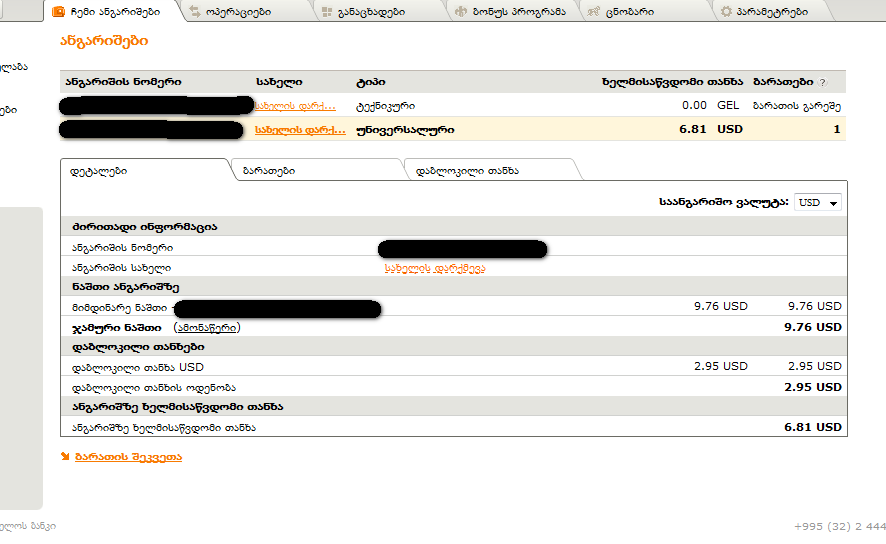The width and height of the screenshot is (886, 544).
Task: Click the available amount 6.81 USD in details
Action: (813, 427)
